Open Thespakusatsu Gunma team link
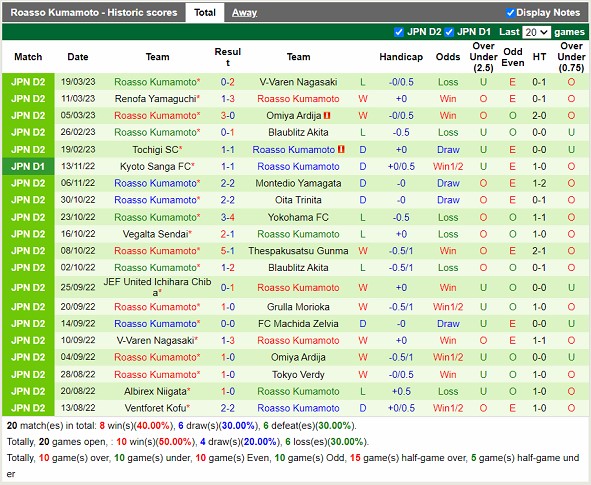Viewport: 591px width, 485px height. [298, 251]
